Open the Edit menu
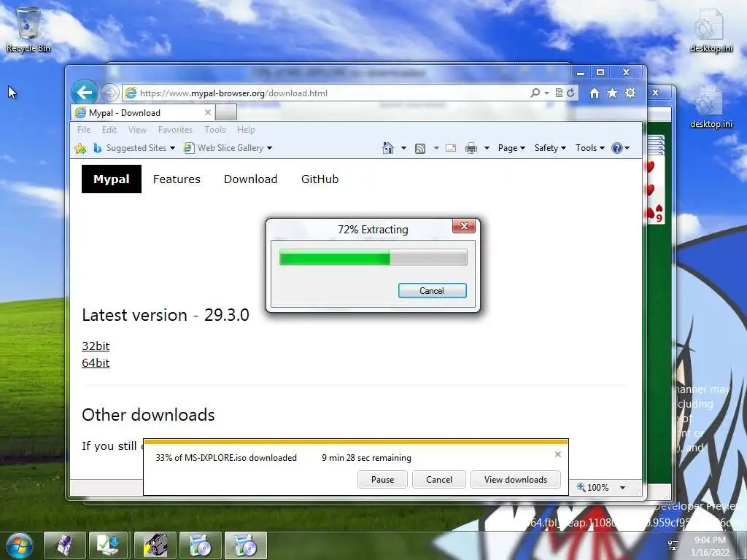This screenshot has height=560, width=747. [109, 130]
